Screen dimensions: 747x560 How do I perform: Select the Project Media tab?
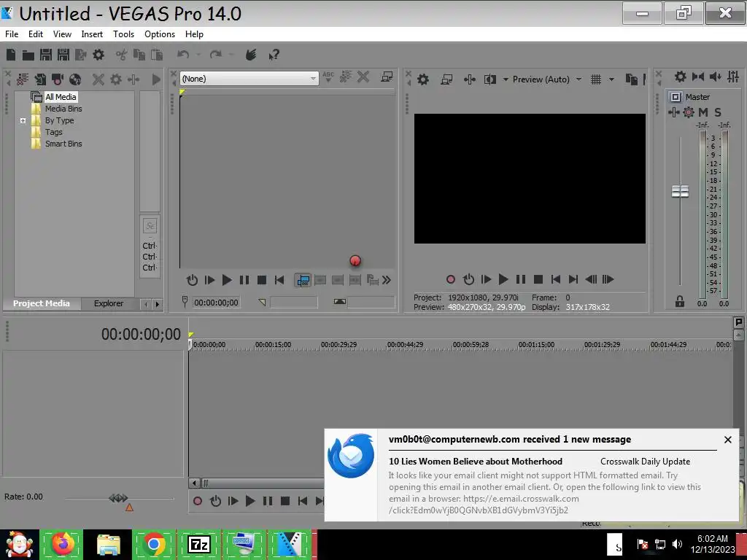click(42, 303)
